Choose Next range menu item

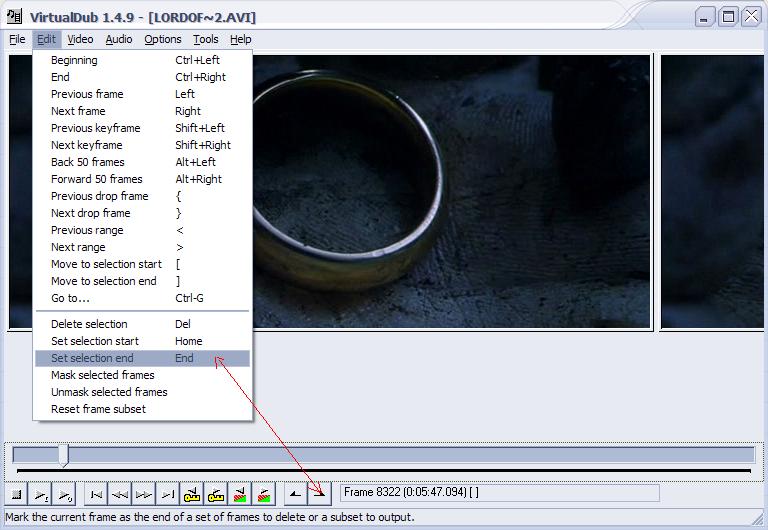click(x=143, y=247)
